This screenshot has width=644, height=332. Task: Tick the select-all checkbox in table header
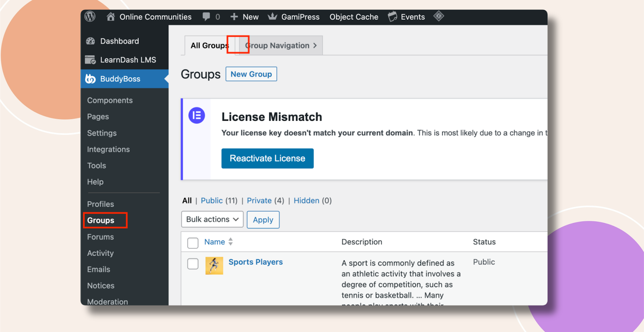click(x=193, y=243)
